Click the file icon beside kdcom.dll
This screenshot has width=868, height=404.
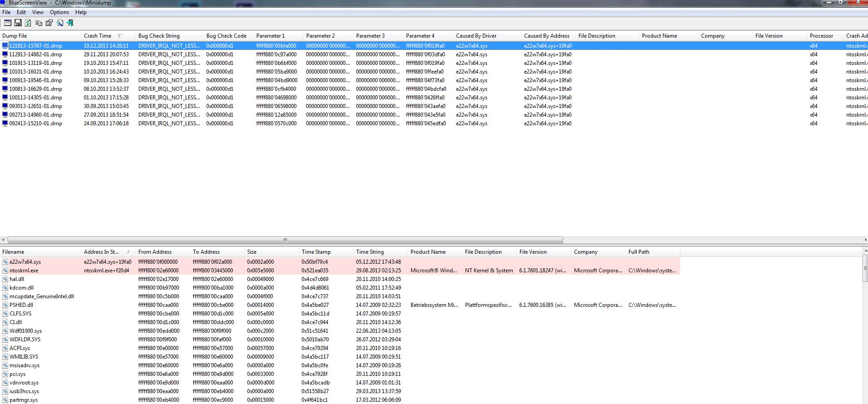click(5, 288)
